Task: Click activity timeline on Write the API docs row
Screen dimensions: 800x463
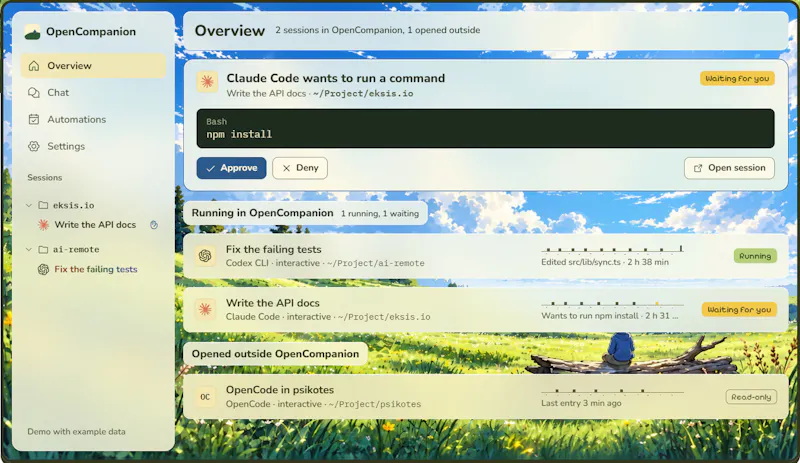Action: coord(612,304)
